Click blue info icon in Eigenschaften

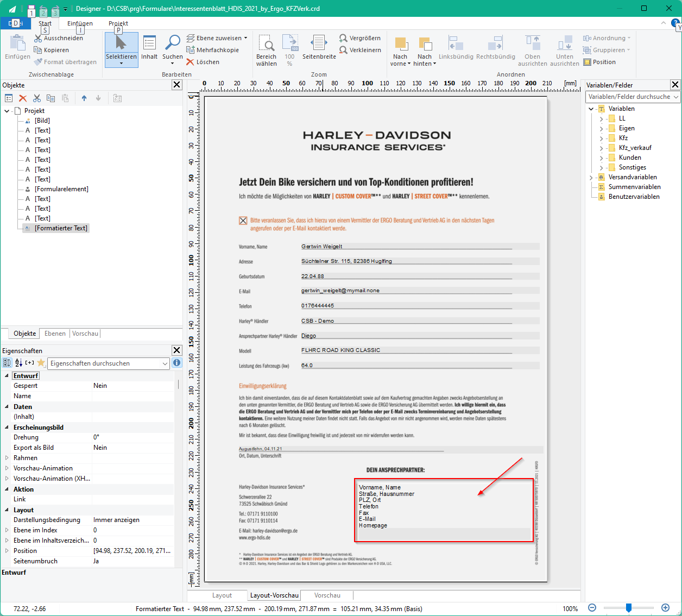point(177,363)
